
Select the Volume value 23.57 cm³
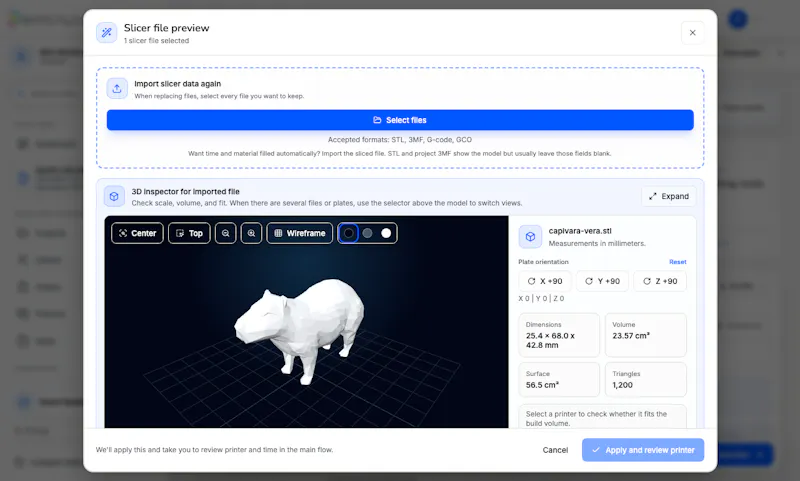pyautogui.click(x=631, y=336)
